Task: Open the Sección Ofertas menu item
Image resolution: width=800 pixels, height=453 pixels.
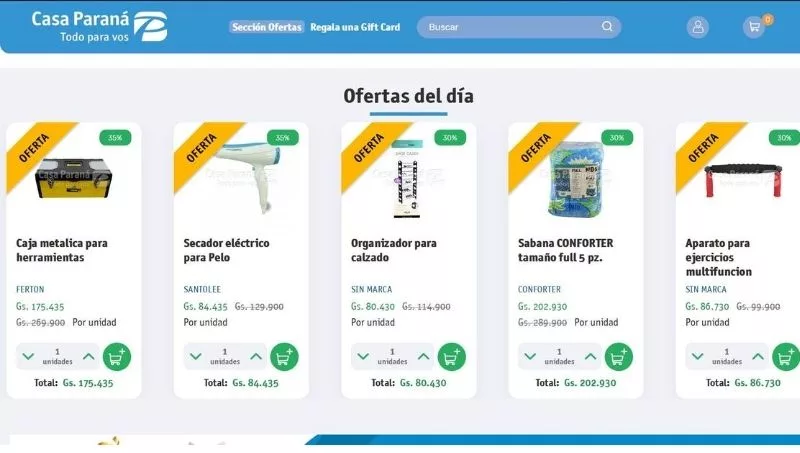Action: [267, 27]
